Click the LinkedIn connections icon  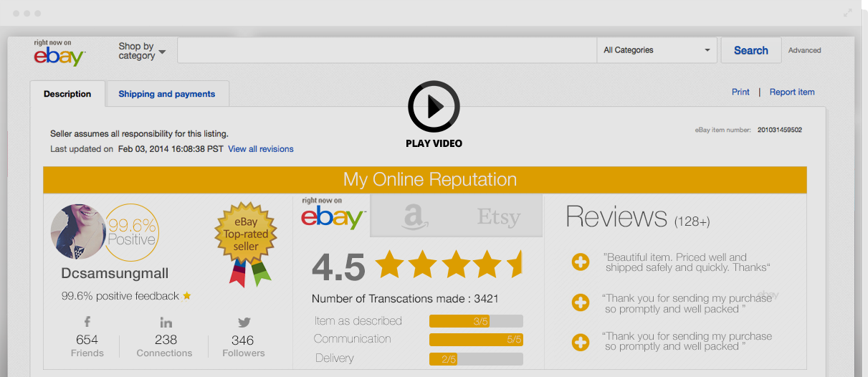pyautogui.click(x=166, y=323)
